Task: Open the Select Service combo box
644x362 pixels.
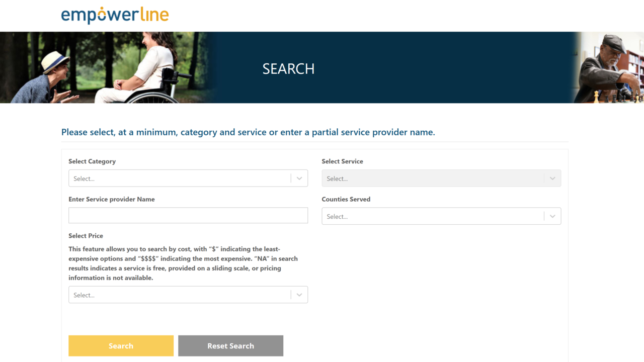Action: 432,178
